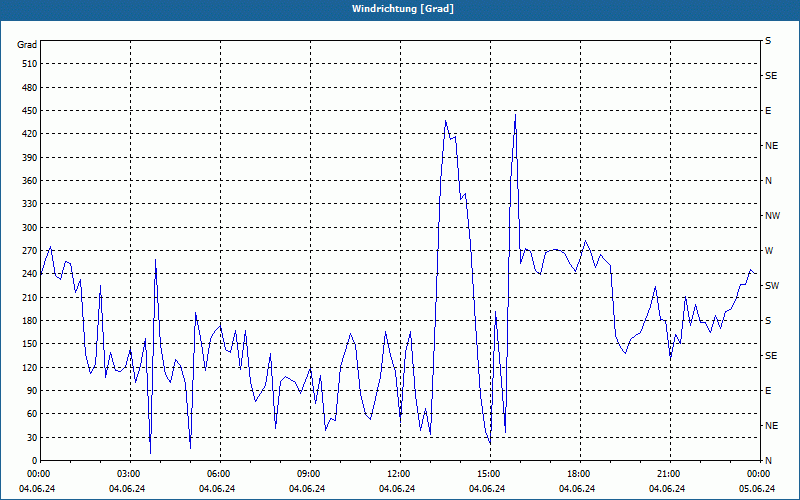Click the y-axis value 420
Image resolution: width=800 pixels, height=500 pixels.
(x=30, y=134)
